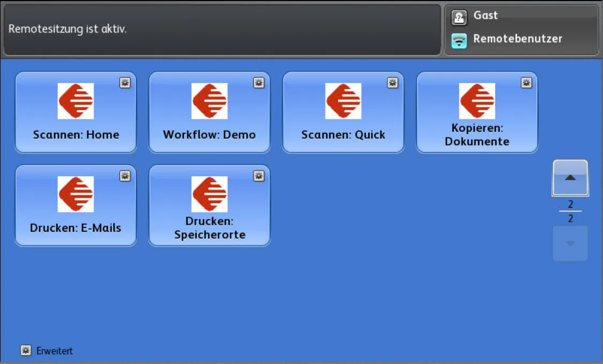Go to previous page with up arrow
Viewport: 603px width, 364px height.
pyautogui.click(x=570, y=178)
